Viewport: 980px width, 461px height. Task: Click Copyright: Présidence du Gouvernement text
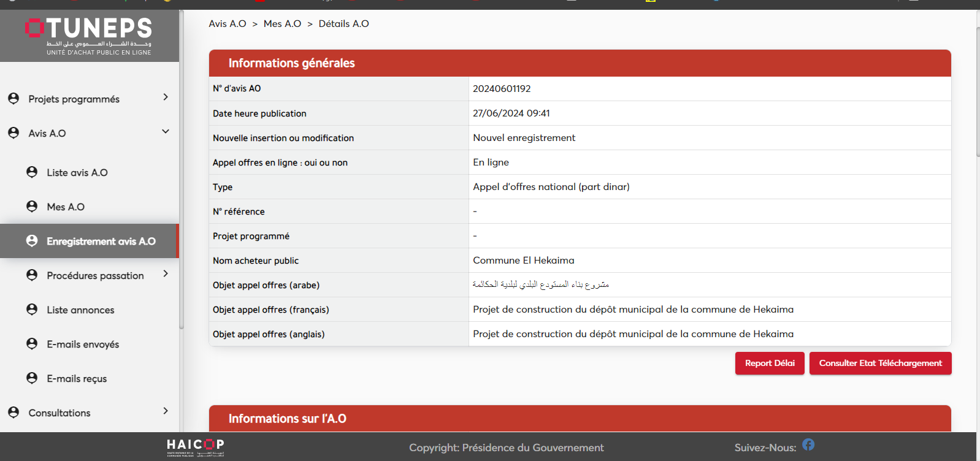(x=507, y=448)
